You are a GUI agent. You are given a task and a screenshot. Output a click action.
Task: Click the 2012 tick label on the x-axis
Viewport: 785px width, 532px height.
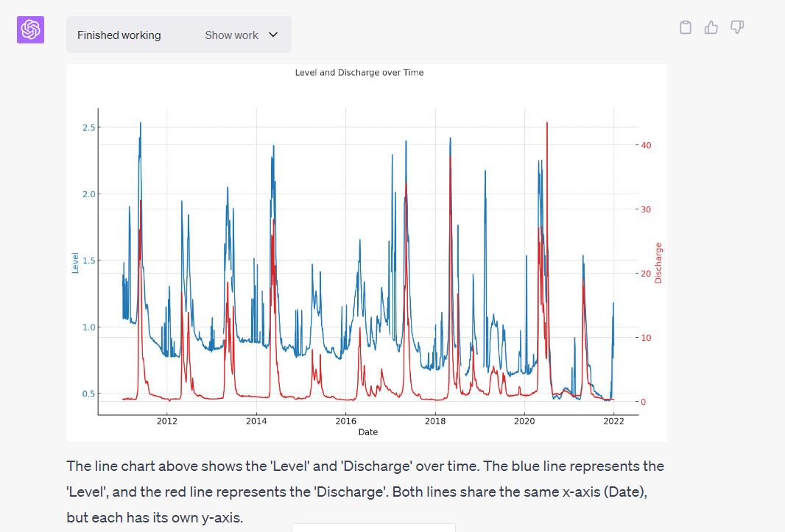click(167, 422)
